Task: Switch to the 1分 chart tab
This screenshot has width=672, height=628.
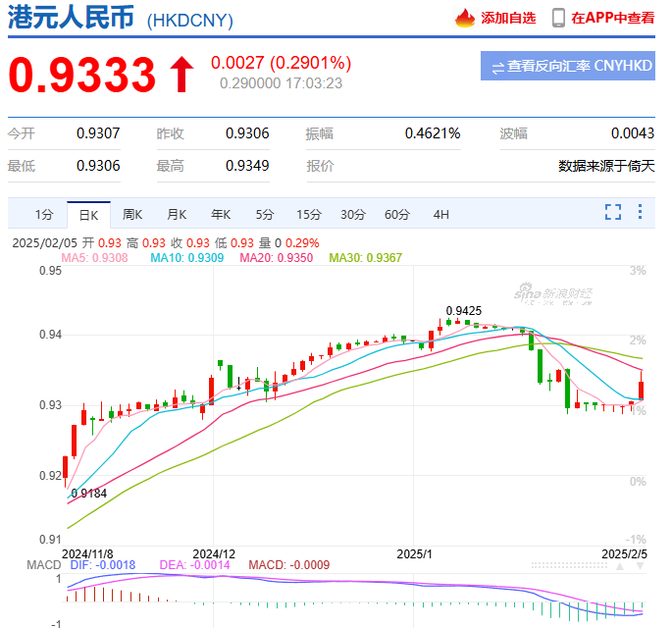Action: [44, 214]
